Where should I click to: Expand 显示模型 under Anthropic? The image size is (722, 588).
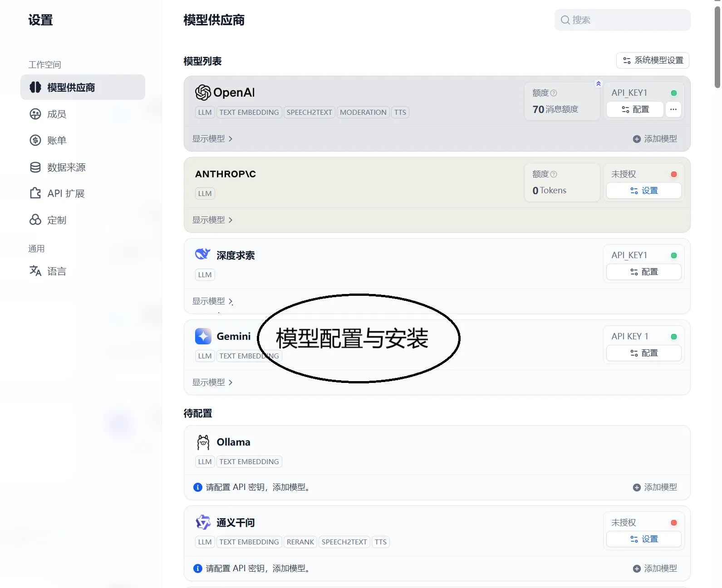[x=212, y=220]
